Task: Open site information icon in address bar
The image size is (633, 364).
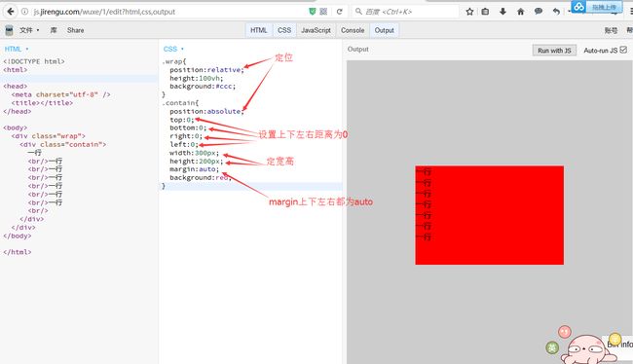Action: point(24,12)
